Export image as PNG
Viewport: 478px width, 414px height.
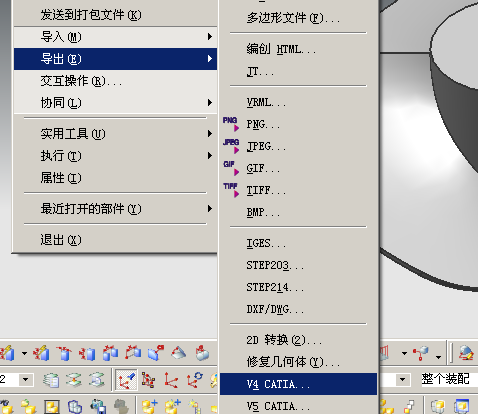pyautogui.click(x=298, y=124)
